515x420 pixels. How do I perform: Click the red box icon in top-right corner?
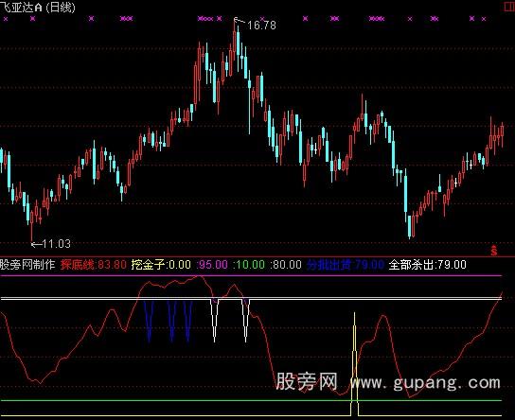(509, 7)
